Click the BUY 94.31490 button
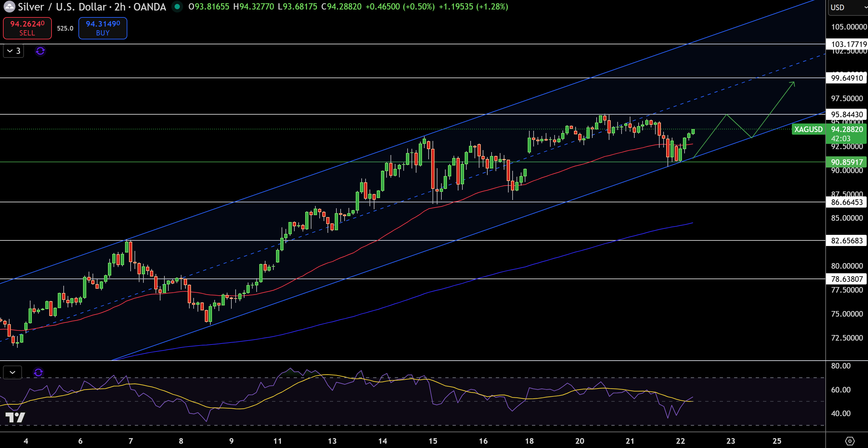Screen dimensions: 868x448 coord(103,28)
